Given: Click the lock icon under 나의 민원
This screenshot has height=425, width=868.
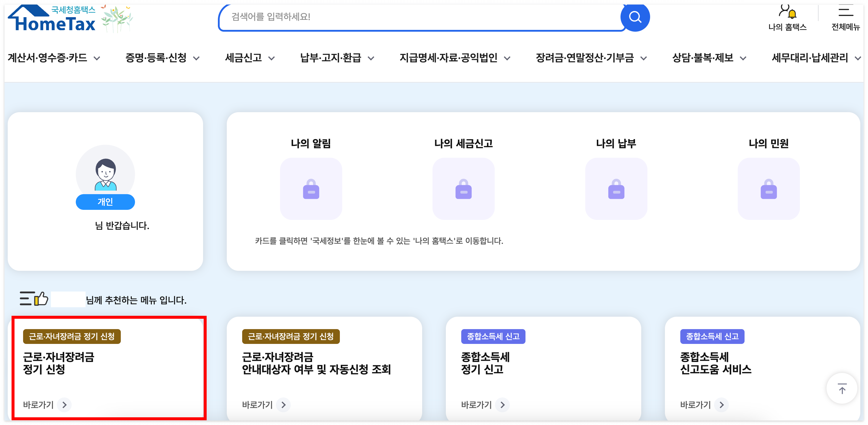Looking at the screenshot, I should pos(769,189).
